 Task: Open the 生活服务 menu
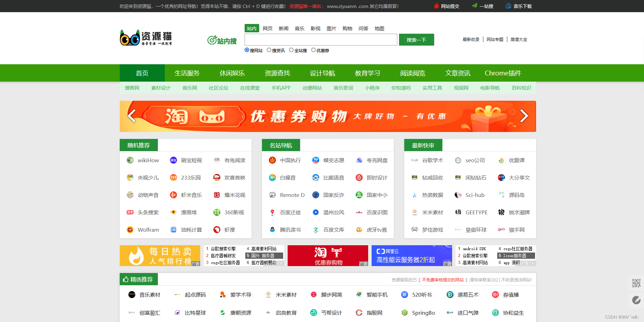click(187, 73)
